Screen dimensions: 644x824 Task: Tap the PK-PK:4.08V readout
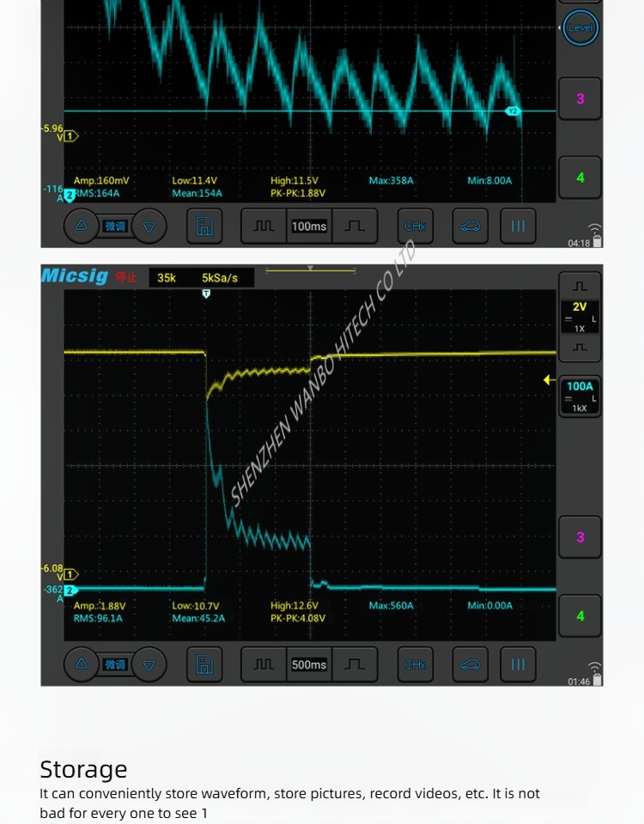coord(298,619)
